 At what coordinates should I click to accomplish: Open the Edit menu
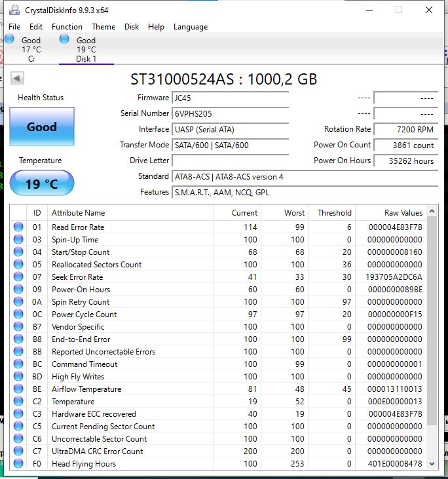(36, 27)
